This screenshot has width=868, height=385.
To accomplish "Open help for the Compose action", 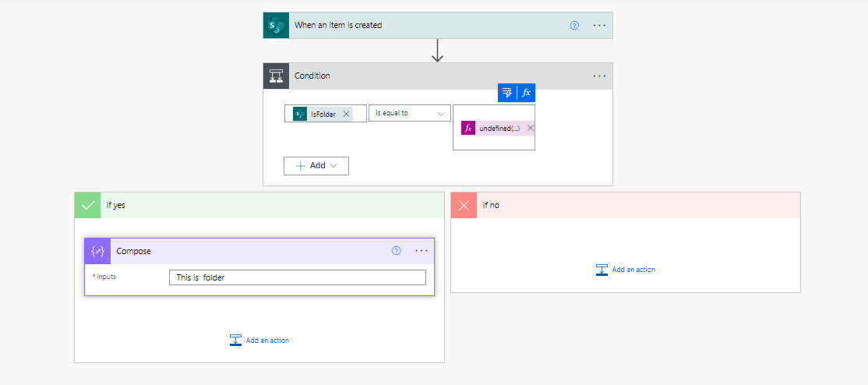I will tap(396, 251).
